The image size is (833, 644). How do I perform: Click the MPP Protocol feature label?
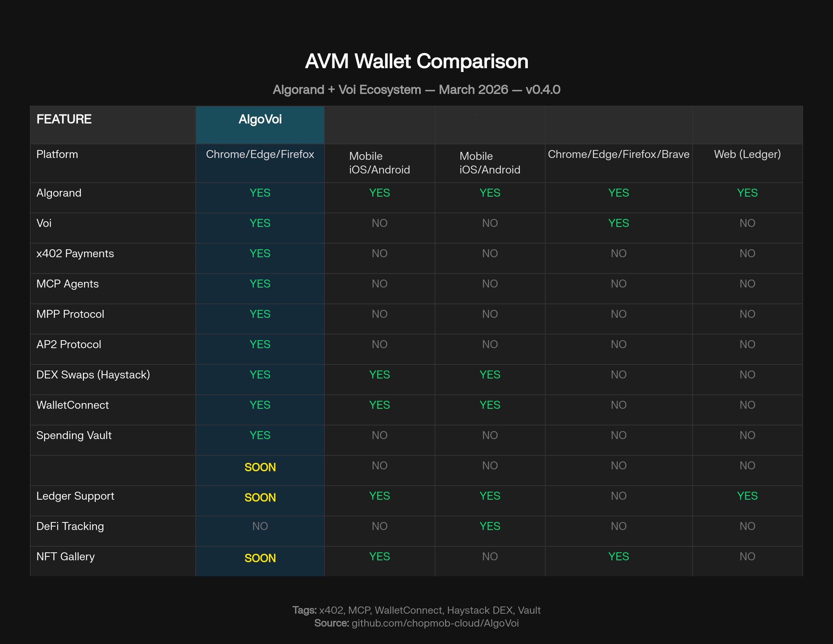(x=70, y=314)
